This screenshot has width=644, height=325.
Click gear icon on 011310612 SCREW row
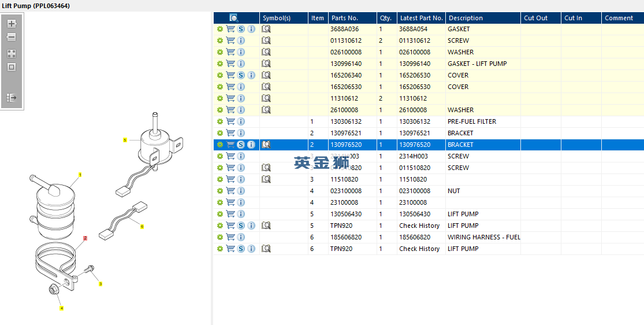click(219, 40)
